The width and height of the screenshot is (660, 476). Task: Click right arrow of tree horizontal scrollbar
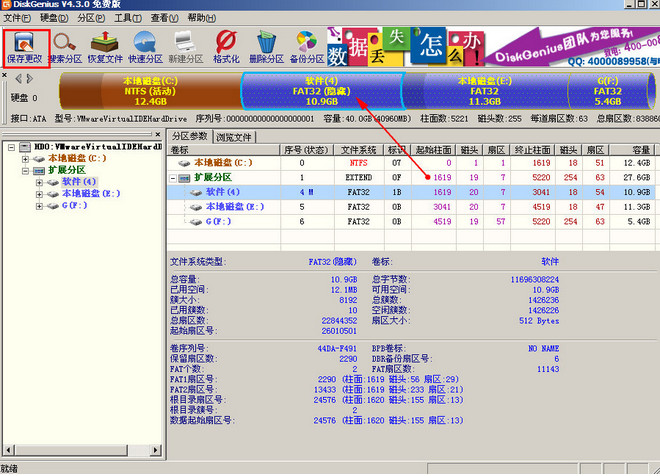click(x=156, y=449)
